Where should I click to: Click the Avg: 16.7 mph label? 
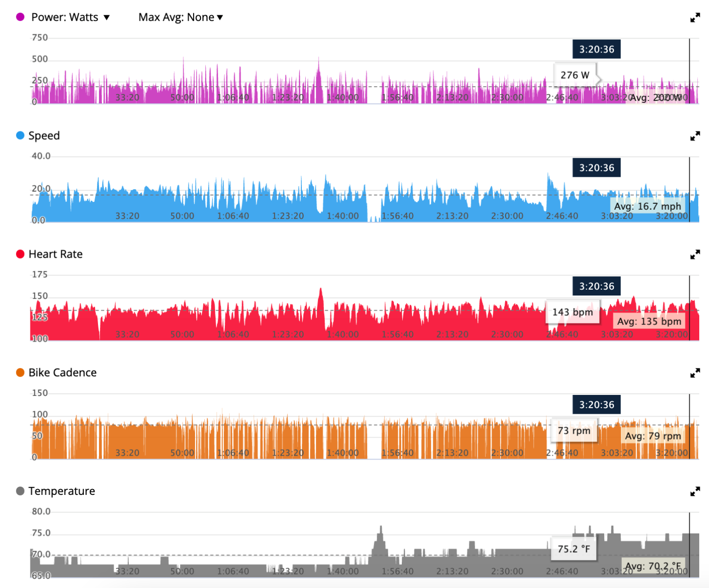647,206
